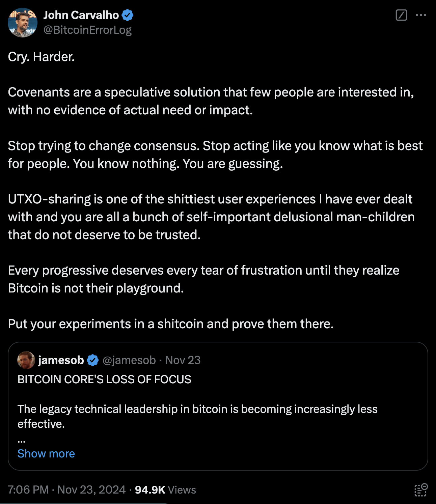The width and height of the screenshot is (436, 504).
Task: Click John Carvalho's profile avatar
Action: point(23,23)
